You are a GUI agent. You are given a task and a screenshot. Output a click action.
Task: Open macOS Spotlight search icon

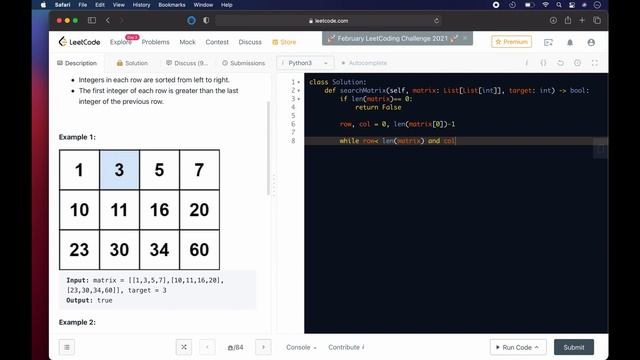(x=559, y=5)
